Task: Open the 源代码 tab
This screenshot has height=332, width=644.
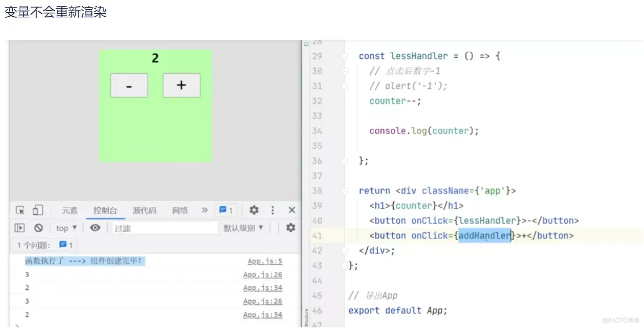Action: (x=144, y=211)
